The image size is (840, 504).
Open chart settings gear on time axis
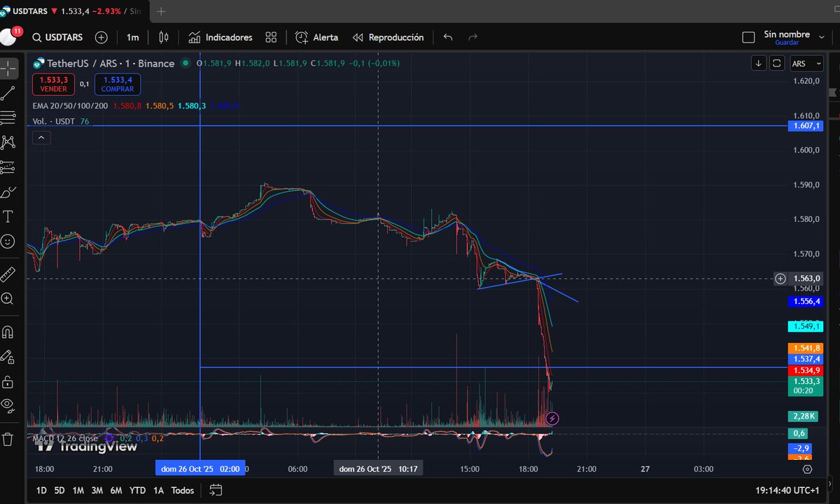[x=807, y=469]
